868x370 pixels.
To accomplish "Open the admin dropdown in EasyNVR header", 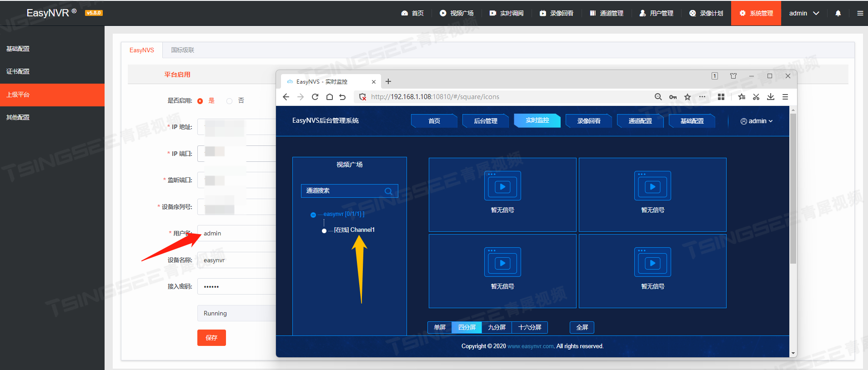I will tap(804, 13).
